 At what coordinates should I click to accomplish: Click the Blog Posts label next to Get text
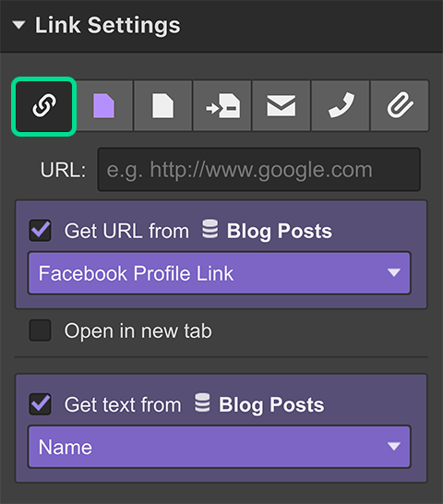pos(271,404)
